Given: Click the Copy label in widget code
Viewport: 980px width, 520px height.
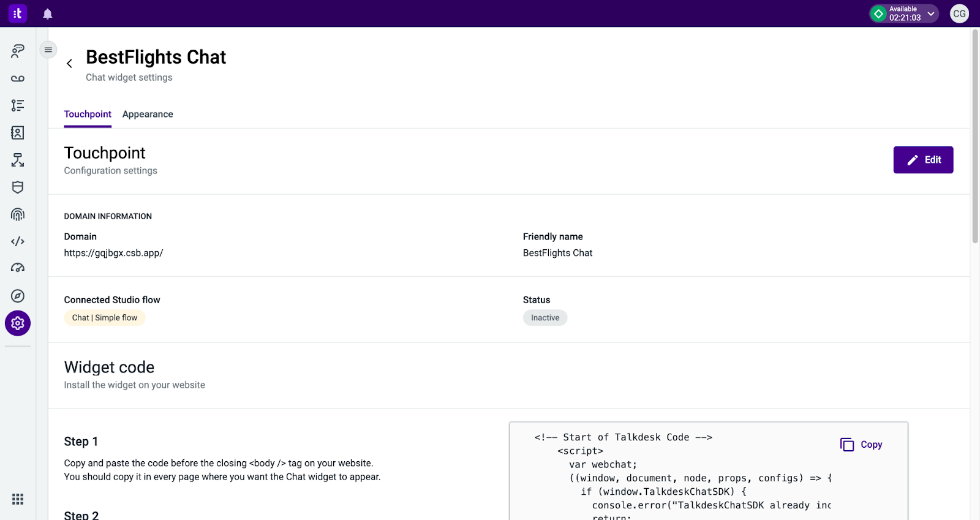Looking at the screenshot, I should pyautogui.click(x=871, y=445).
